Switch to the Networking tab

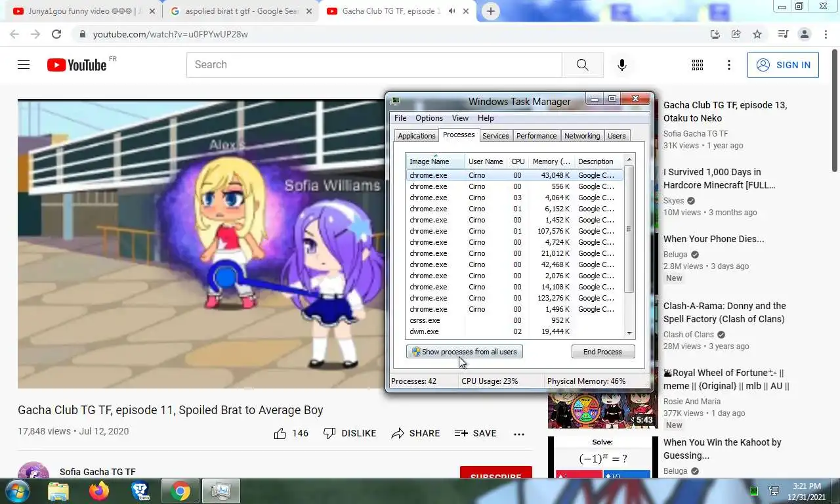tap(582, 136)
